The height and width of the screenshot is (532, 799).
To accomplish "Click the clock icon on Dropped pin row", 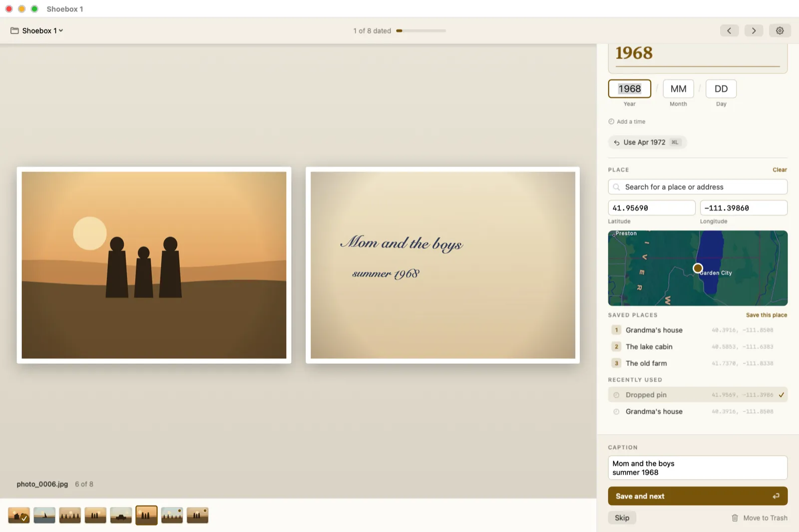I will (616, 395).
